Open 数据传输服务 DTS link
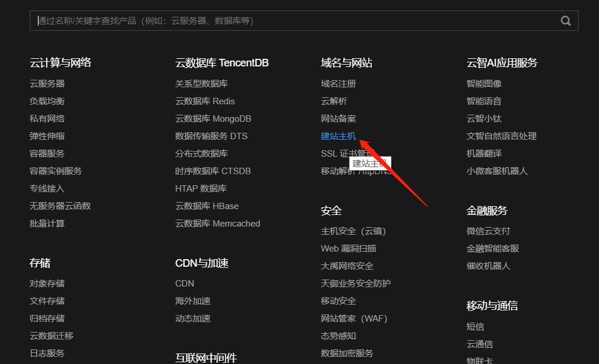599x364 pixels. coord(212,136)
